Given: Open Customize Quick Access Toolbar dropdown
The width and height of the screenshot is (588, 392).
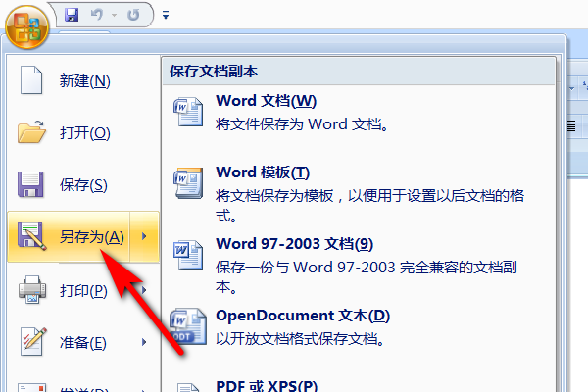Looking at the screenshot, I should tap(166, 15).
